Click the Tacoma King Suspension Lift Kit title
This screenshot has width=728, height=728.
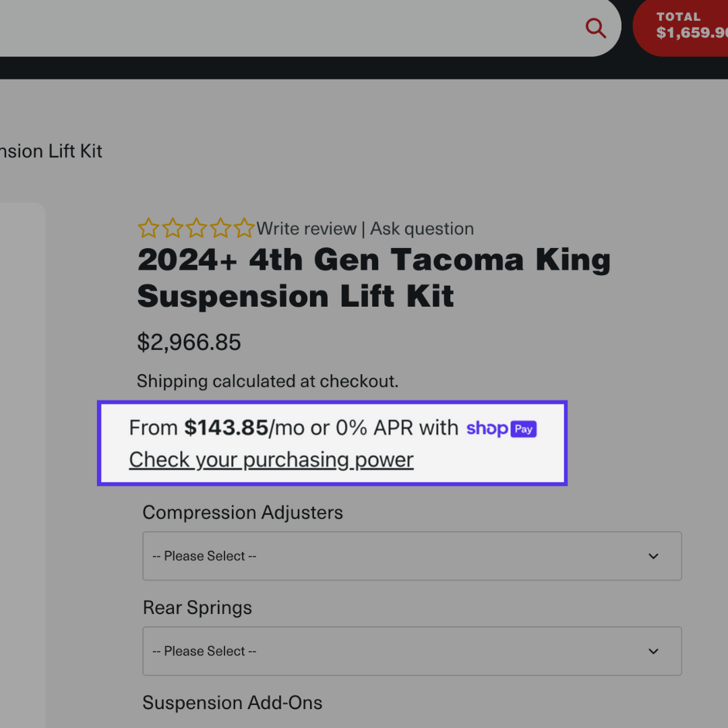pyautogui.click(x=373, y=278)
